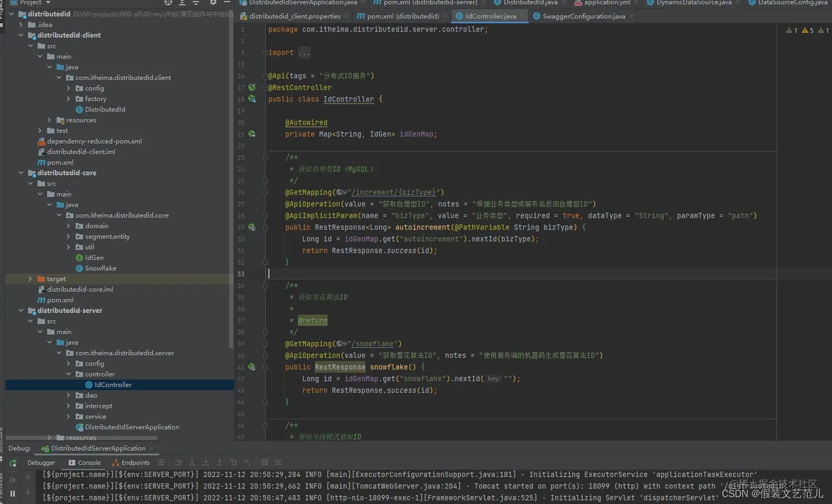Click Collapse All icon in Project toolbar

pos(195,3)
